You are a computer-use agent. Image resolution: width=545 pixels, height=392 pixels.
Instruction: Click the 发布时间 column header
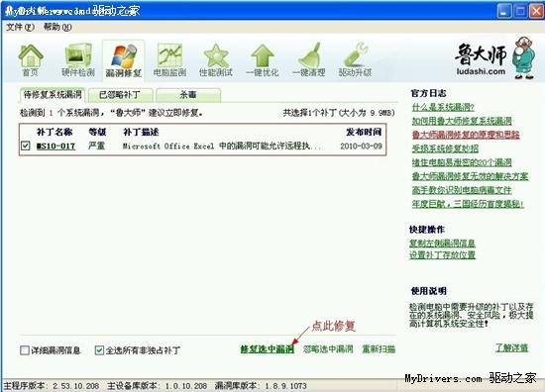point(364,132)
